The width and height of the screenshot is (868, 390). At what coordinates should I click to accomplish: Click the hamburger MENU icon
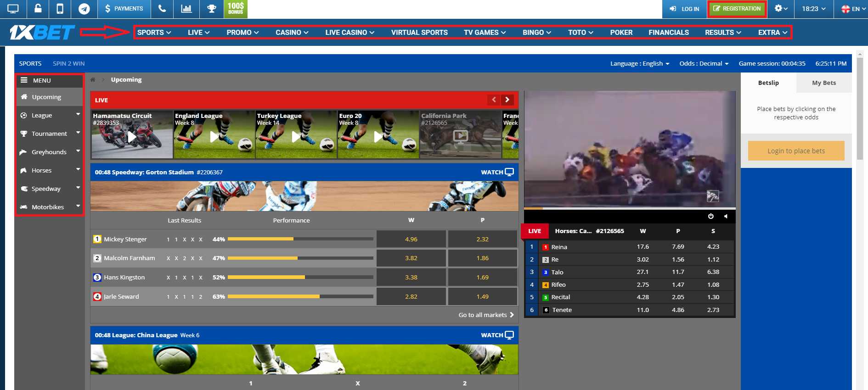tap(24, 80)
